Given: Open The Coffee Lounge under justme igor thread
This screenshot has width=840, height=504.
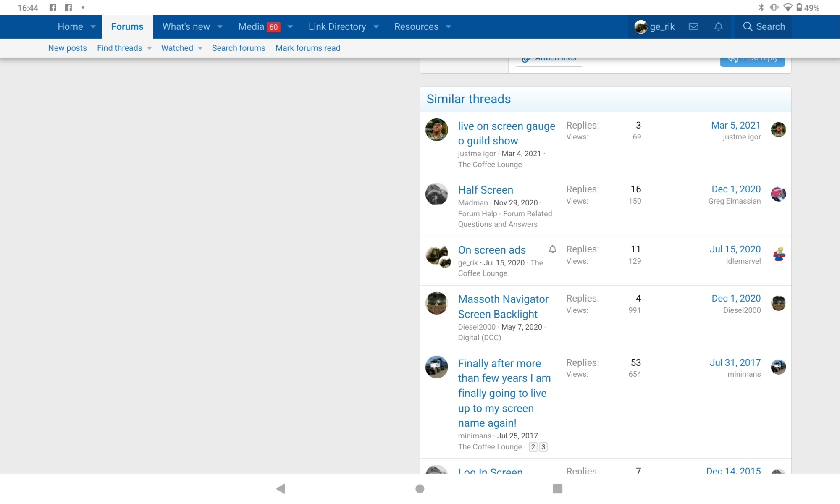Looking at the screenshot, I should coord(490,165).
